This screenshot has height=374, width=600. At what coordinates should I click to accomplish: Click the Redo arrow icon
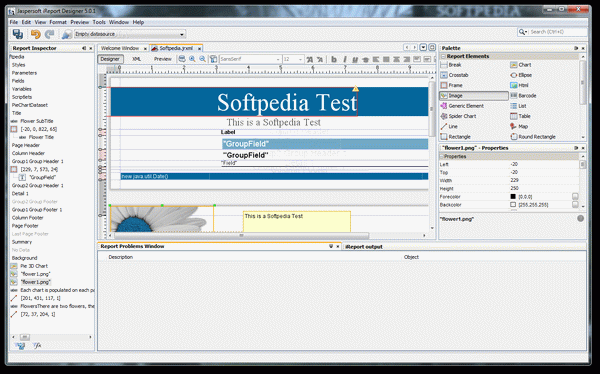click(49, 34)
